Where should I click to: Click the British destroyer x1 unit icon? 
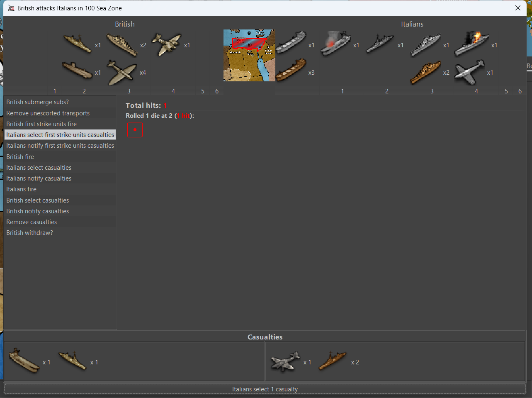78,44
